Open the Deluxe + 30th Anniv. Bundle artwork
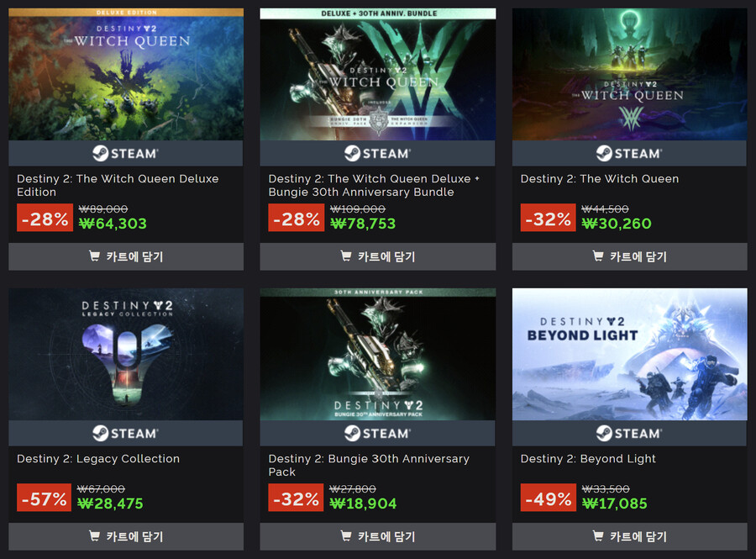This screenshot has width=756, height=559. coord(377,74)
